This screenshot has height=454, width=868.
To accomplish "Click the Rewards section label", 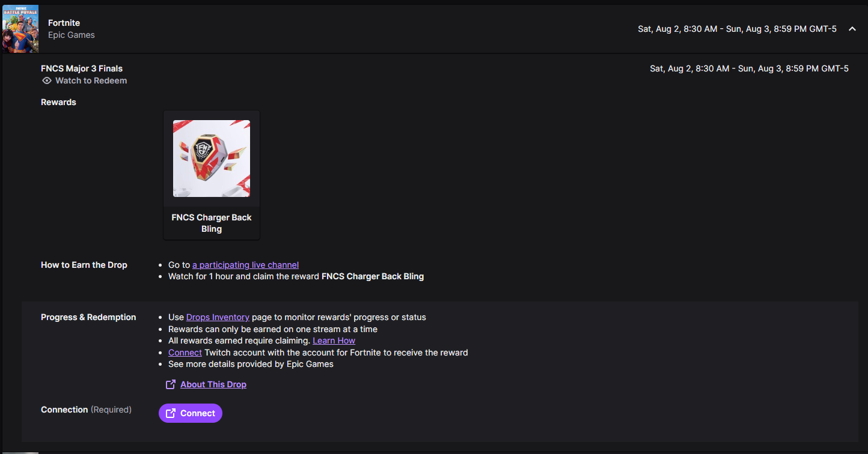I will point(58,102).
